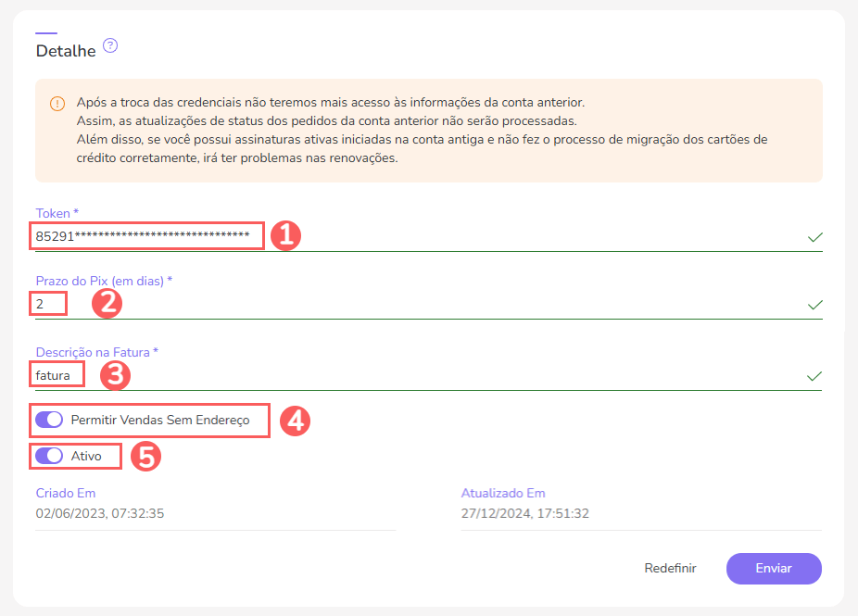This screenshot has height=616, width=858.
Task: Click the Redefinir button
Action: click(x=670, y=568)
